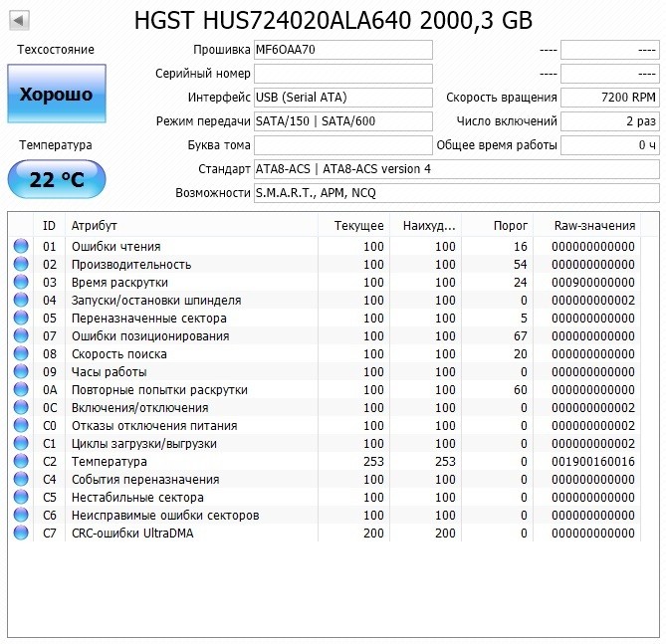Viewport: 666px width, 644px height.
Task: Click raw value 000900000000
Action: [x=593, y=282]
